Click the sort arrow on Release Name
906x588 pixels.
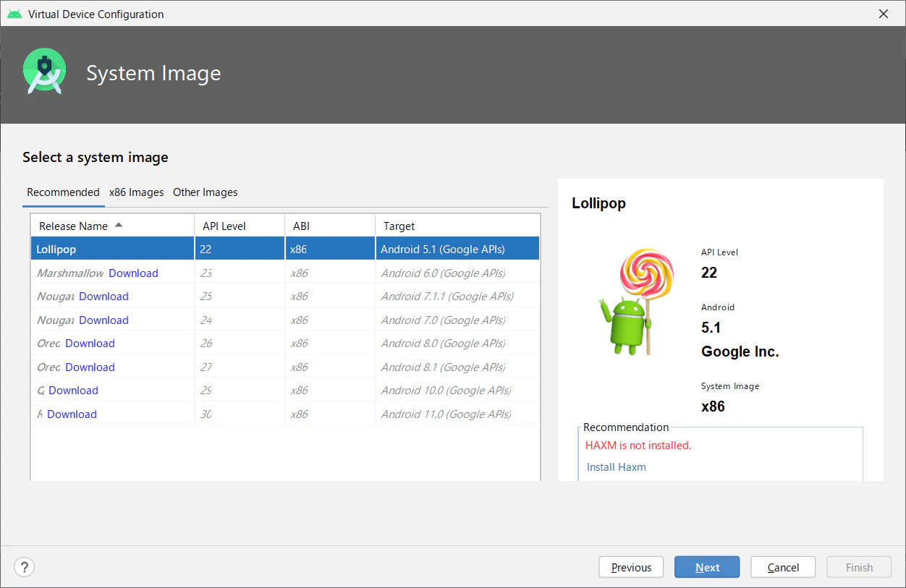pos(119,226)
